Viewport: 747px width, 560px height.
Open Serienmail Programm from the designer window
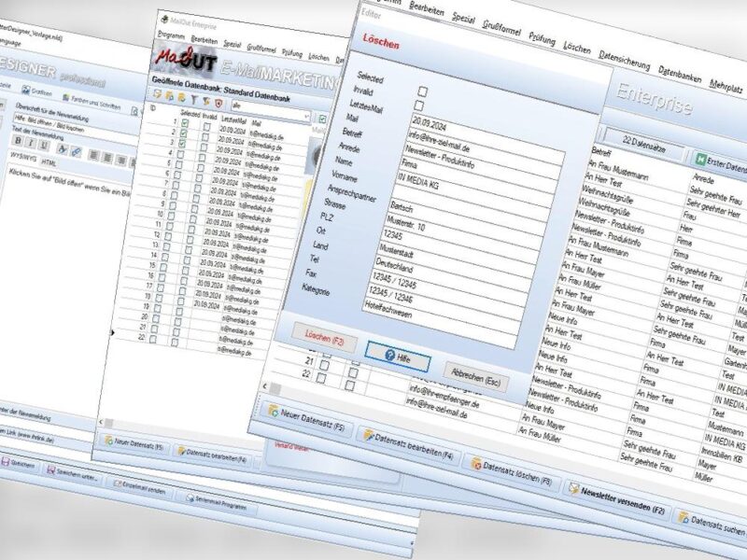point(218,504)
